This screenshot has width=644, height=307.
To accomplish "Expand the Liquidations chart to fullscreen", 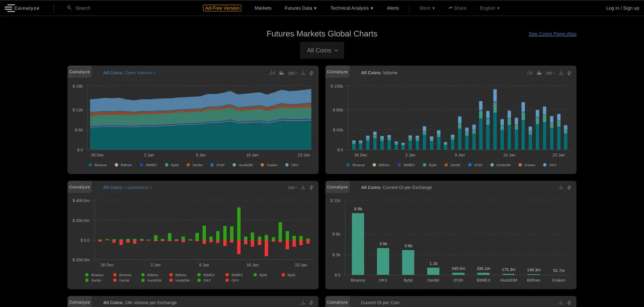I will pos(311,187).
